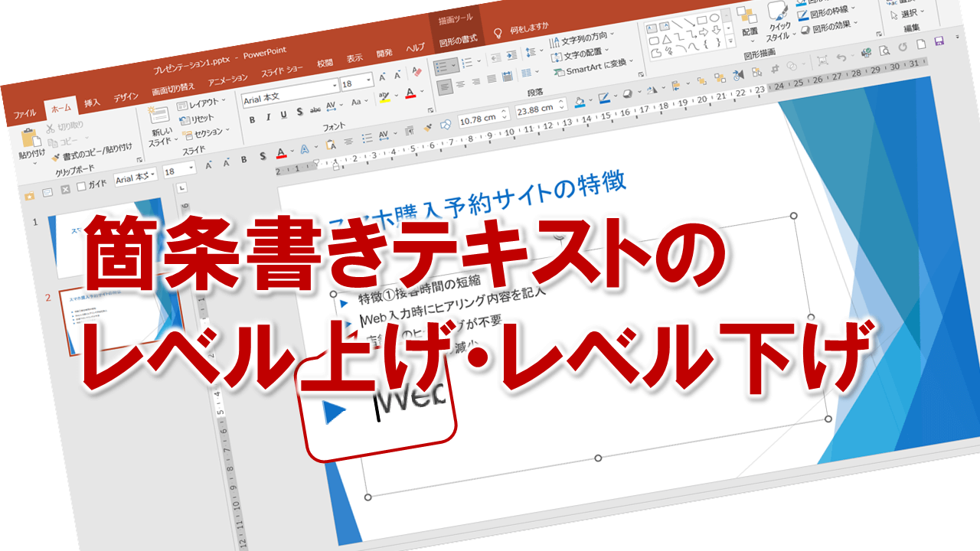Switch to the 挿入 tab

92,102
